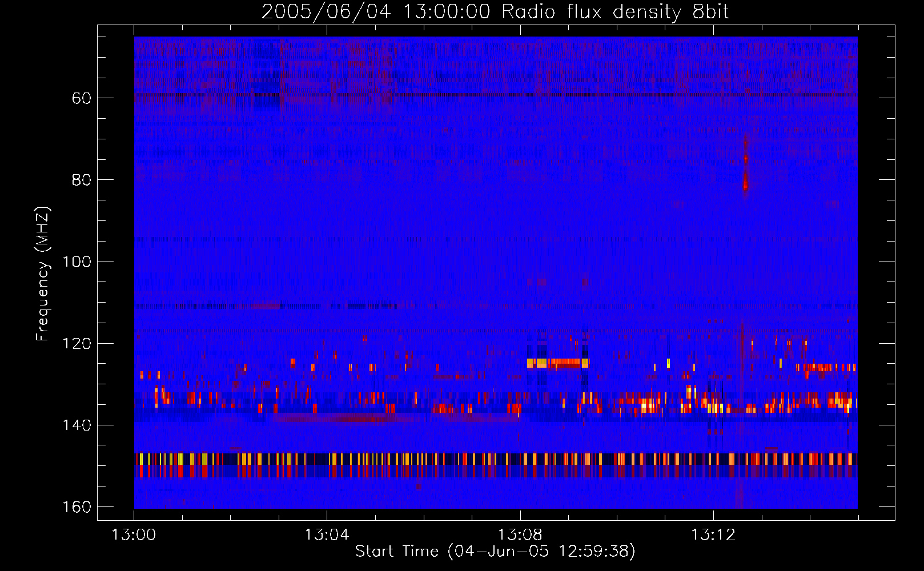Click the 13:08 time tick label
Image resolution: width=924 pixels, height=571 pixels.
pos(520,535)
